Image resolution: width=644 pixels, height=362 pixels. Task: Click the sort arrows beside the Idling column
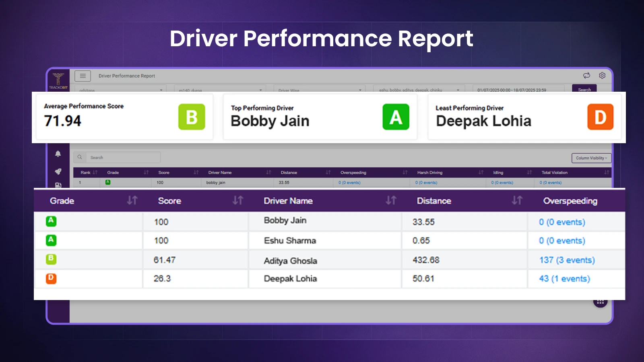pos(529,173)
